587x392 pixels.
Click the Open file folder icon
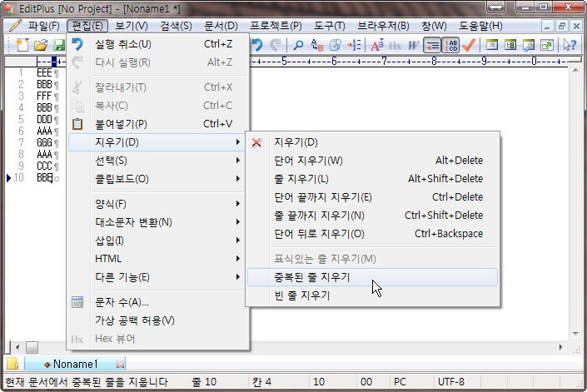[41, 45]
